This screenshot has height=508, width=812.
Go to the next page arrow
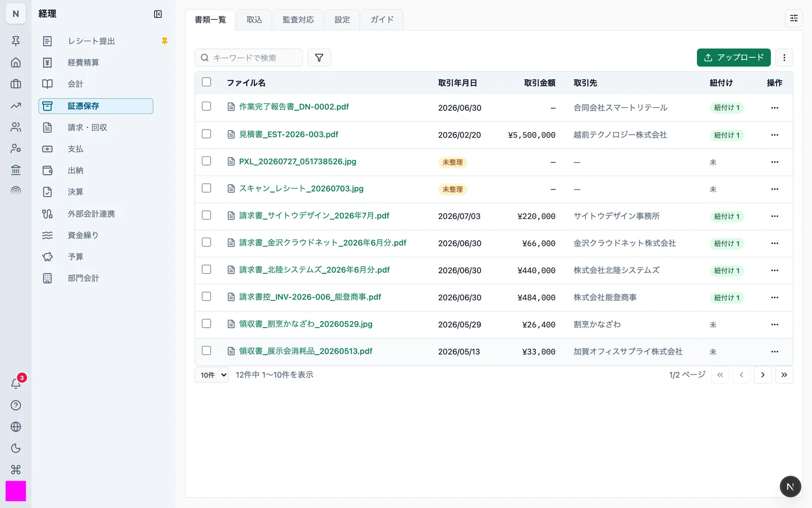(x=763, y=375)
